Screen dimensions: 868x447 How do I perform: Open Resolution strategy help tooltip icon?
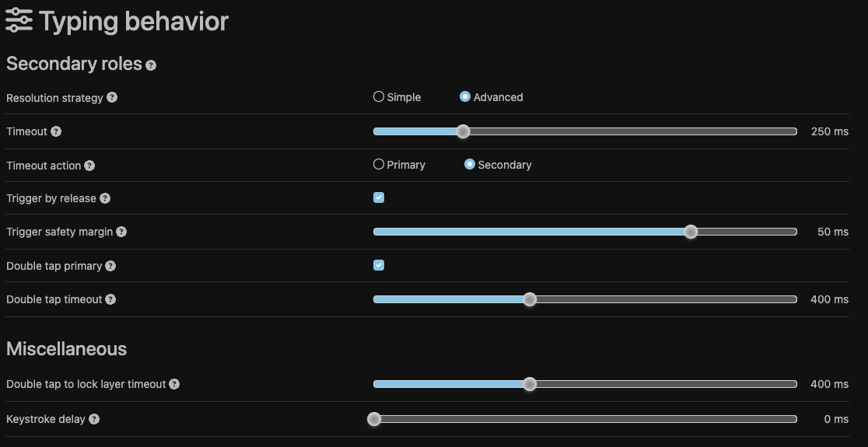pos(112,98)
